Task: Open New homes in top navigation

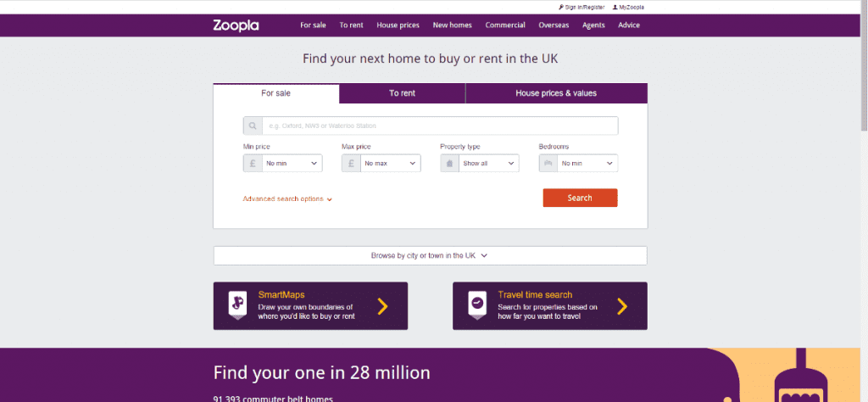Action: point(453,25)
